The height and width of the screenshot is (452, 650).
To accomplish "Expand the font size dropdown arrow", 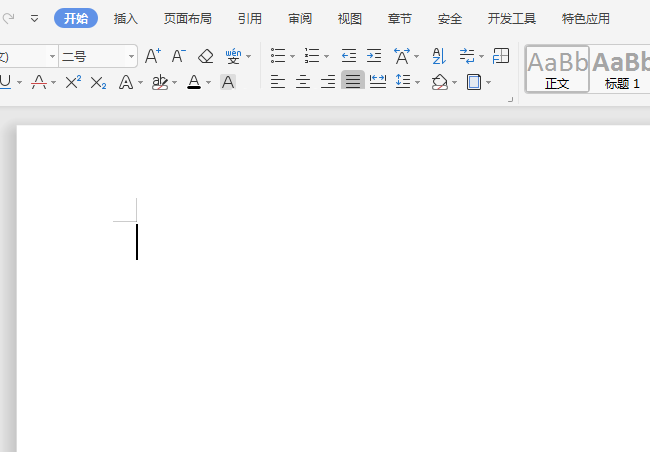I will 131,56.
